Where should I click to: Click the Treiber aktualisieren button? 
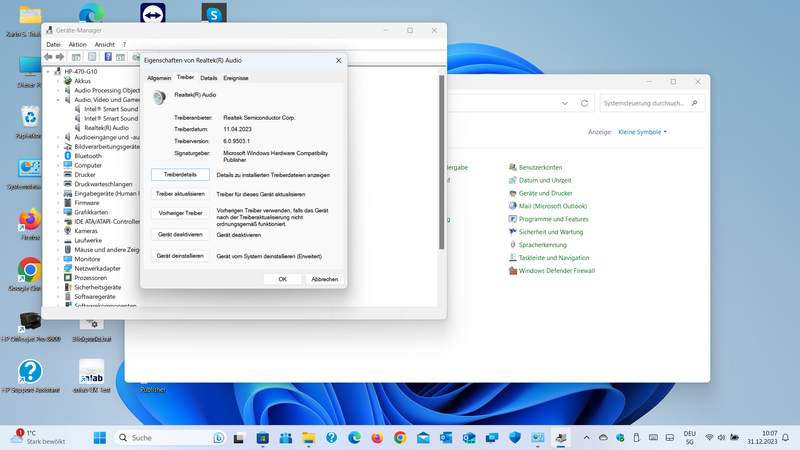pos(180,194)
